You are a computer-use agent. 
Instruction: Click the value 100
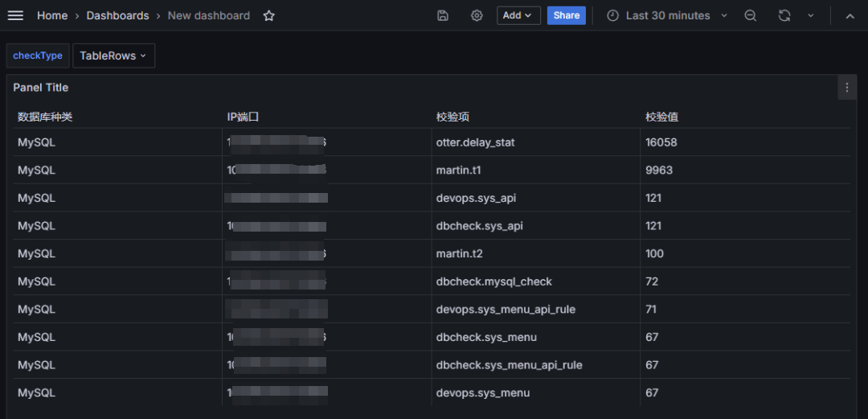(654, 254)
